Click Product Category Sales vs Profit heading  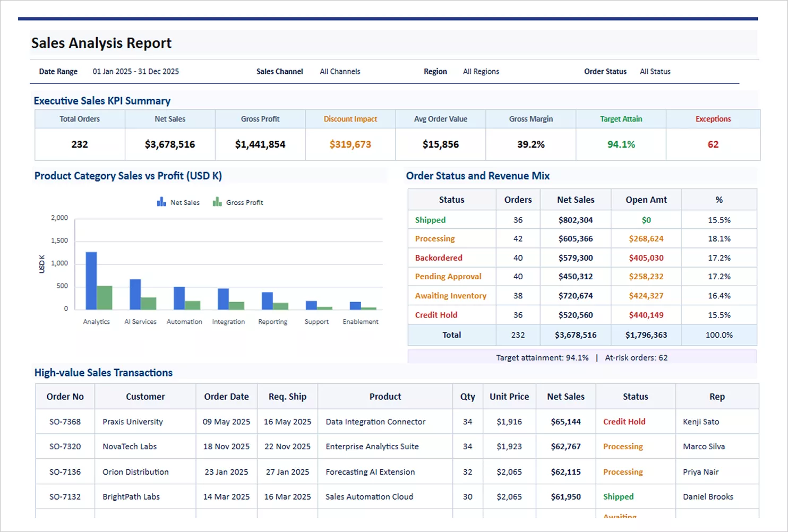pyautogui.click(x=128, y=176)
